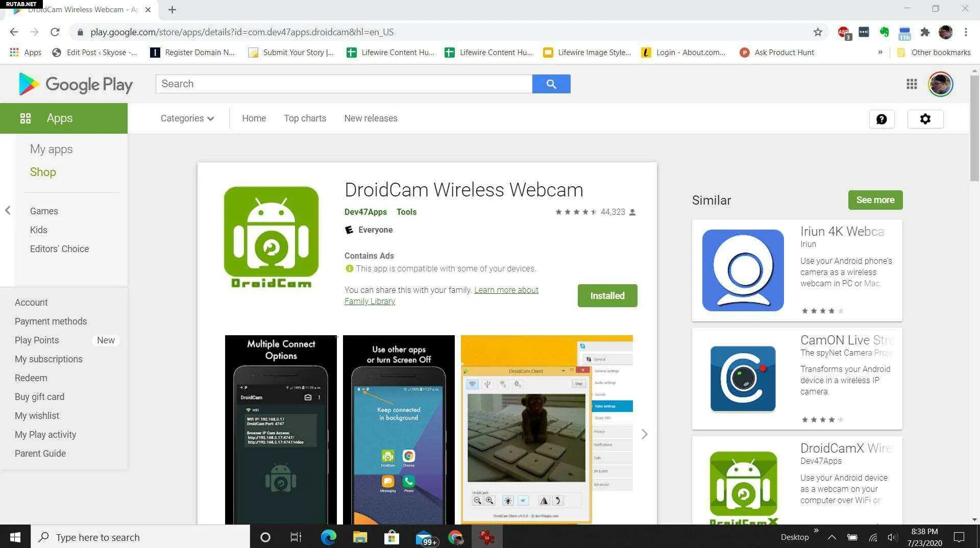This screenshot has height=548, width=980.
Task: Click the Chrome reload button
Action: (x=55, y=32)
